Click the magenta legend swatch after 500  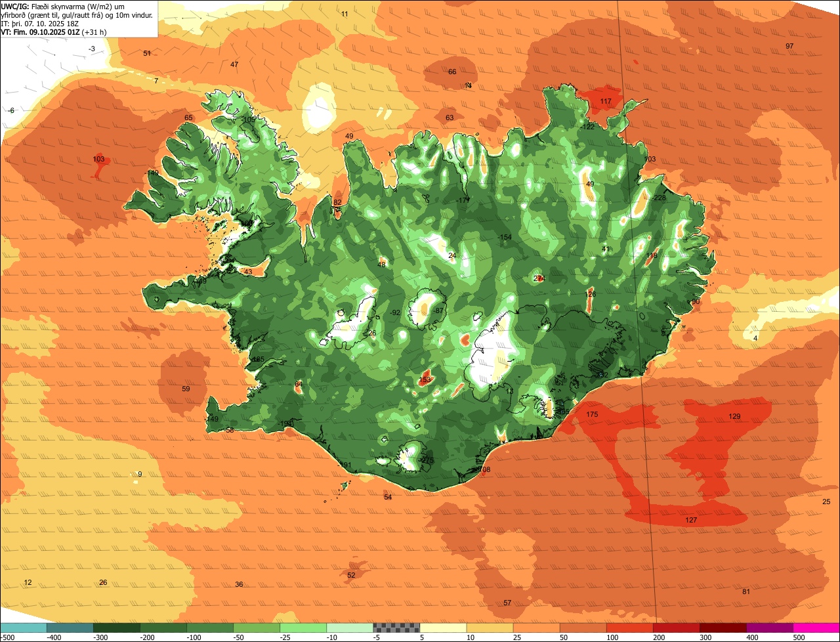tap(816, 628)
